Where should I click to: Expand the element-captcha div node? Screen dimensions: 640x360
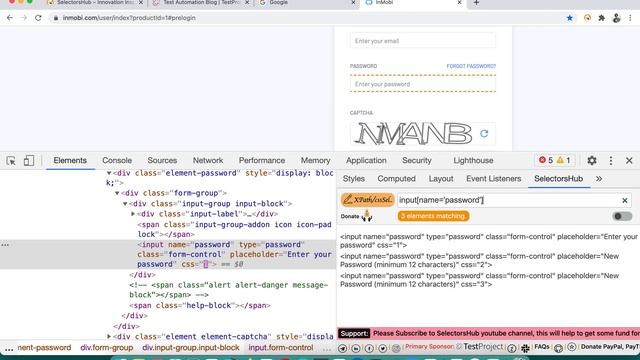pos(109,336)
